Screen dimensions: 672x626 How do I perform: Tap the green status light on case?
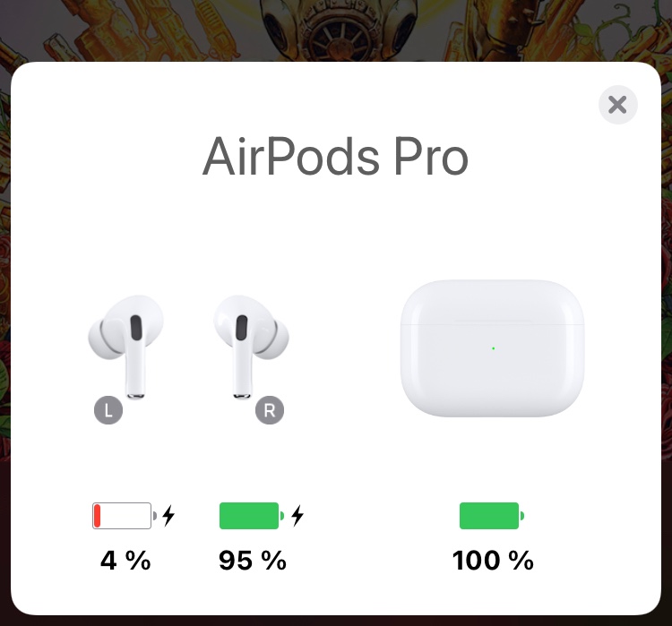coord(494,348)
